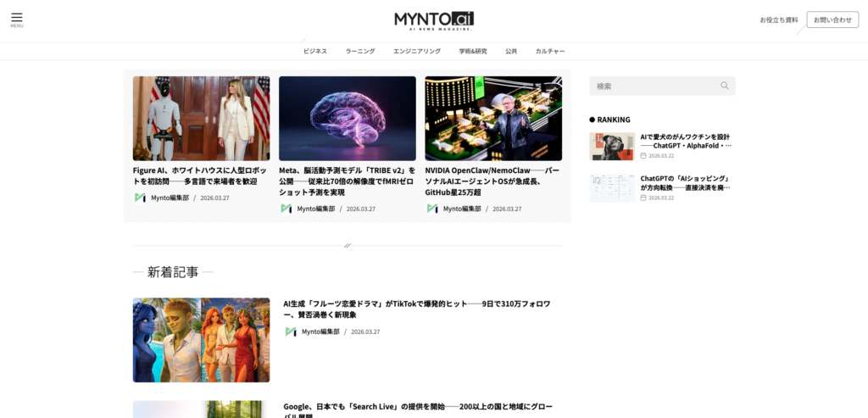Viewport: 868px width, 418px height.
Task: Click Mynto編集部 avatar under フルーツ恋愛ドラマ article
Action: (291, 332)
